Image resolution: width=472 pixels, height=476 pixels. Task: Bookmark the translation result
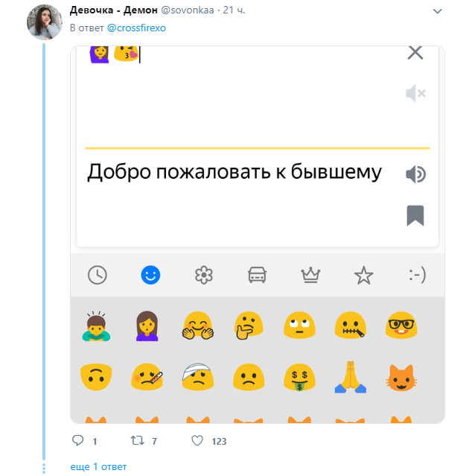click(x=415, y=215)
